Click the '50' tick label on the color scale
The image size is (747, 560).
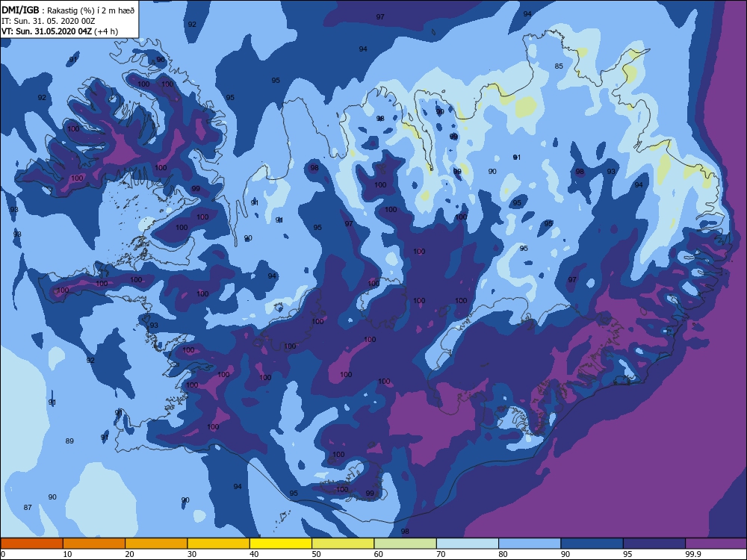(x=316, y=554)
